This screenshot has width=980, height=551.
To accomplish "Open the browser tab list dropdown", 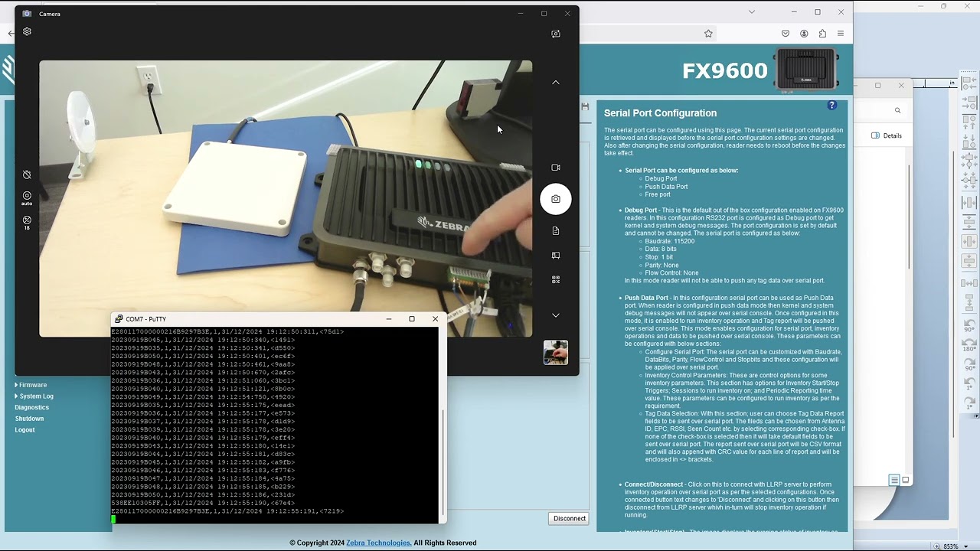I will point(752,12).
